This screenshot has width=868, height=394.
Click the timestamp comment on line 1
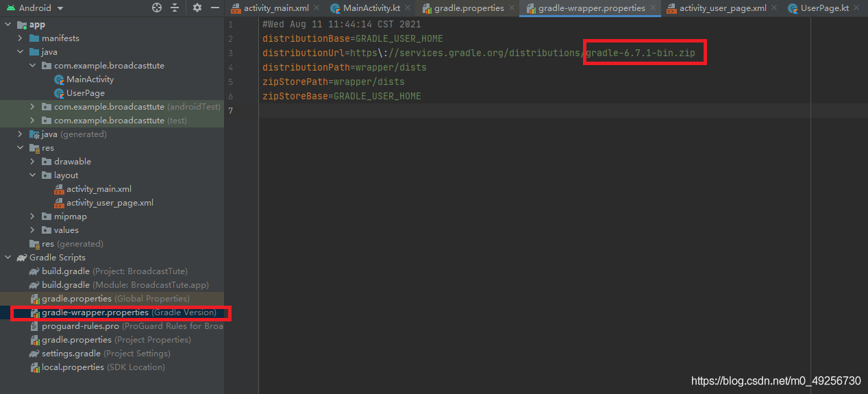pyautogui.click(x=342, y=24)
